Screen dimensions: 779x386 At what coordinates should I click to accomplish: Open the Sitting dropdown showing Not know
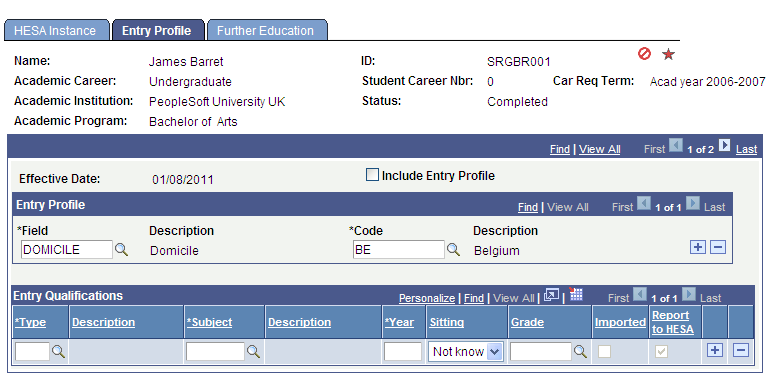pos(466,352)
